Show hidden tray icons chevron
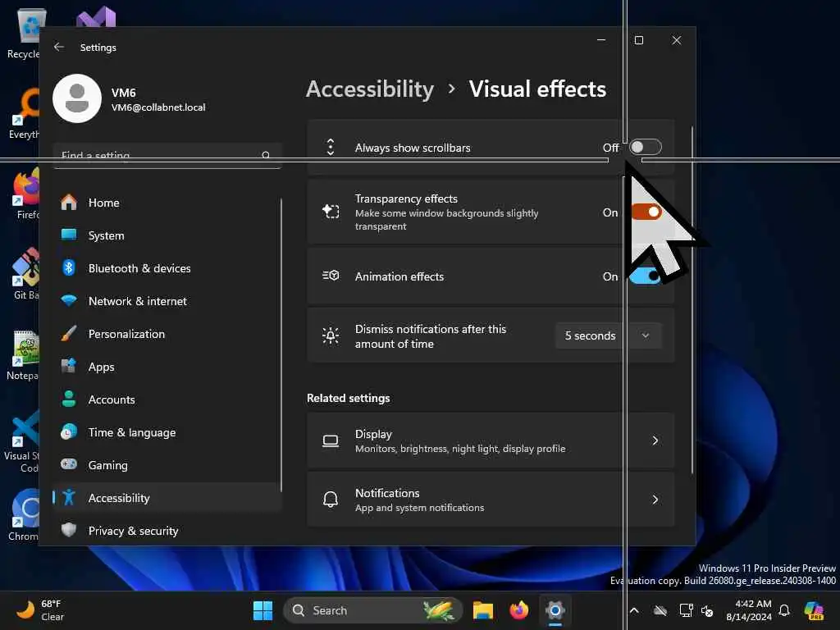 (634, 610)
